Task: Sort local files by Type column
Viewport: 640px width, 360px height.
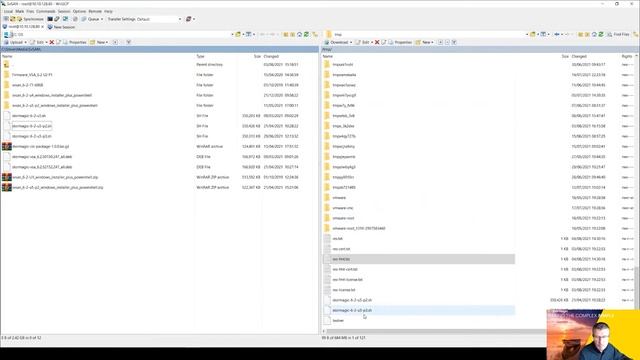Action: click(x=200, y=56)
